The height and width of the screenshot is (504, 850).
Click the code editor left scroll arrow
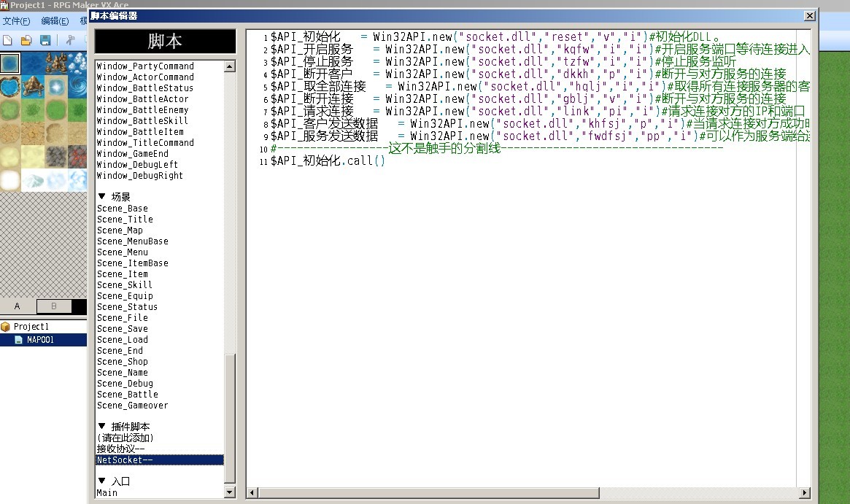click(252, 492)
